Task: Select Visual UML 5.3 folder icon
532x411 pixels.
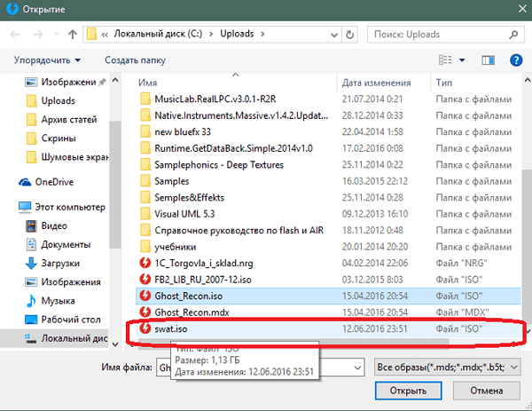Action: (145, 214)
